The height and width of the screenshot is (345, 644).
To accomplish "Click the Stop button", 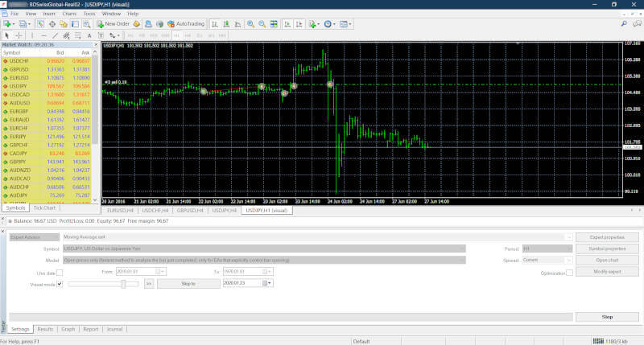I will [x=607, y=317].
